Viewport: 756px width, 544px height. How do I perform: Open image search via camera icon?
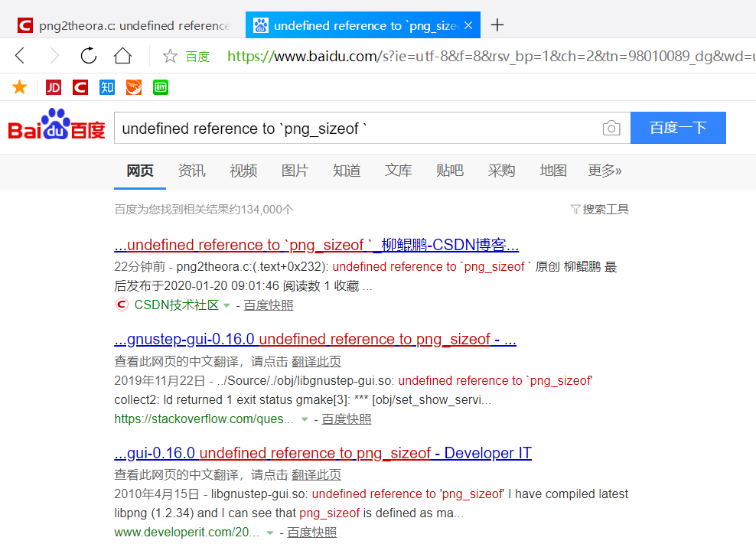click(611, 128)
